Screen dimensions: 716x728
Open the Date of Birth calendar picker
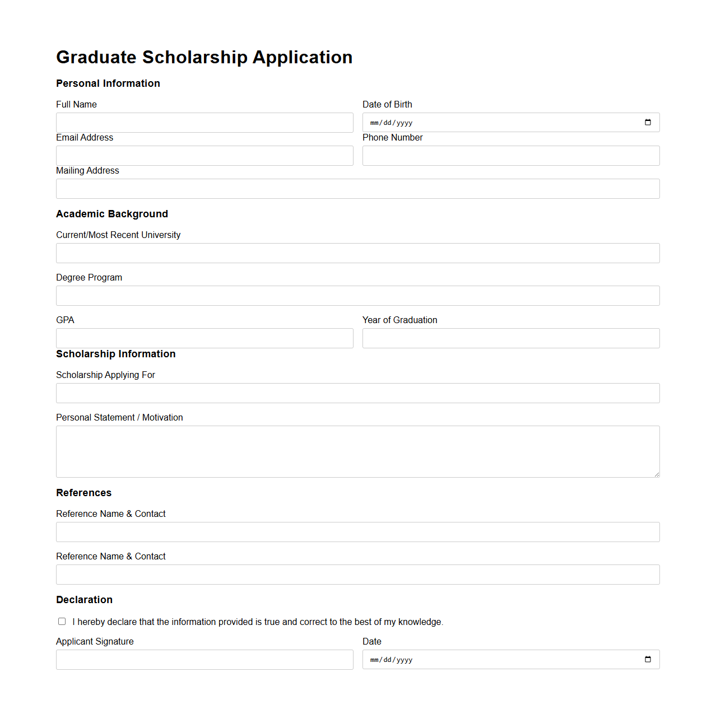click(648, 122)
